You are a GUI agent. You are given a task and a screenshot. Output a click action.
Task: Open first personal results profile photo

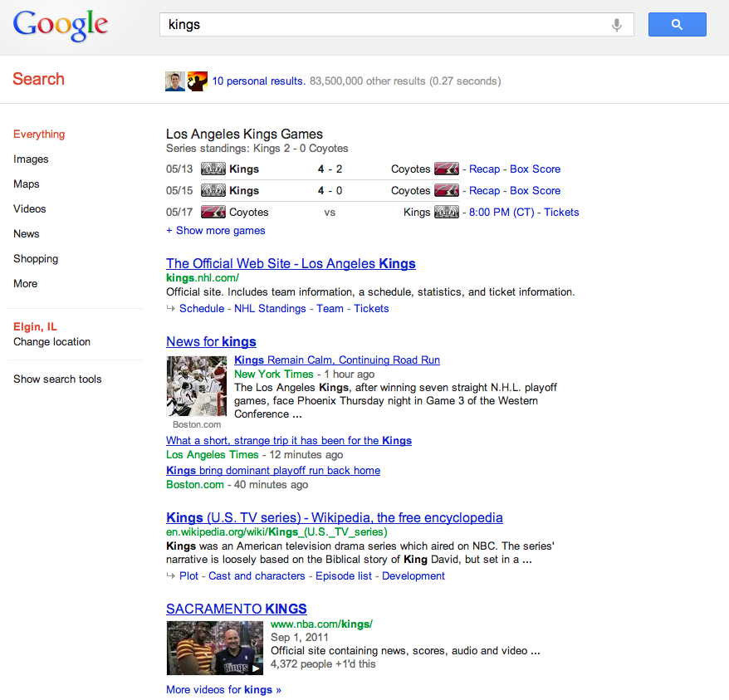click(175, 81)
